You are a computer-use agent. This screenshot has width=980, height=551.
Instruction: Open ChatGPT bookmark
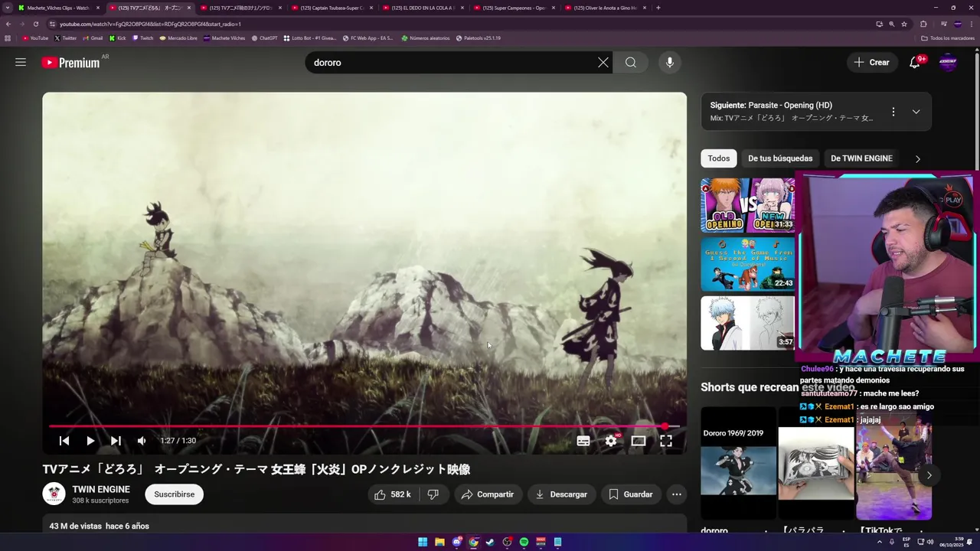click(x=264, y=38)
